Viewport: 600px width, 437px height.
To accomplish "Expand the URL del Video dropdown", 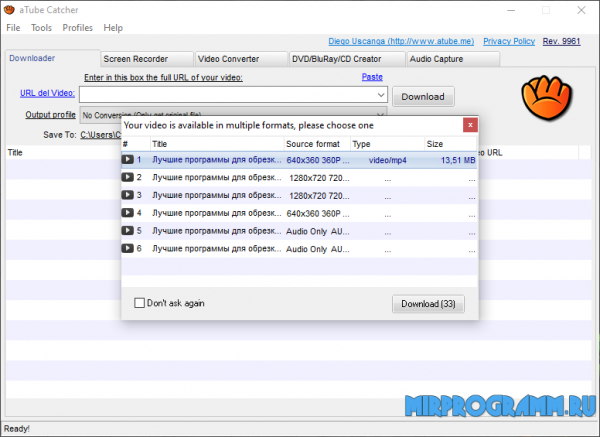I will [x=381, y=95].
